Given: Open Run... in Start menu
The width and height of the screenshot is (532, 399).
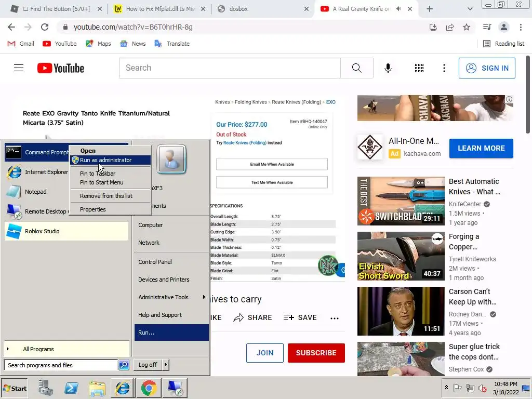Looking at the screenshot, I should (171, 332).
